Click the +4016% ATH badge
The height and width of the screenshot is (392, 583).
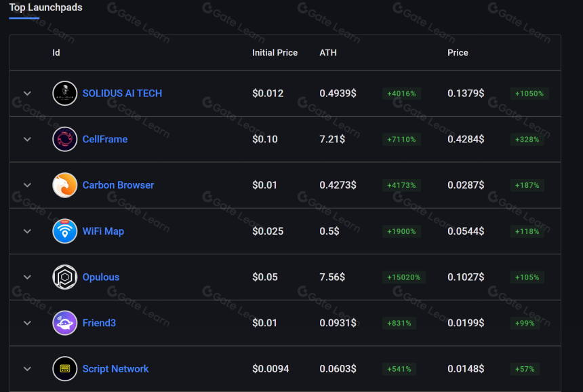click(401, 94)
